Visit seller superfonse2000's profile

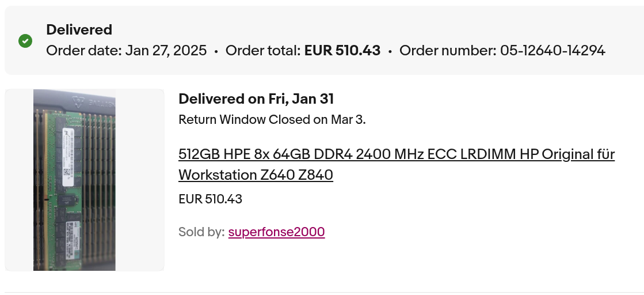276,232
